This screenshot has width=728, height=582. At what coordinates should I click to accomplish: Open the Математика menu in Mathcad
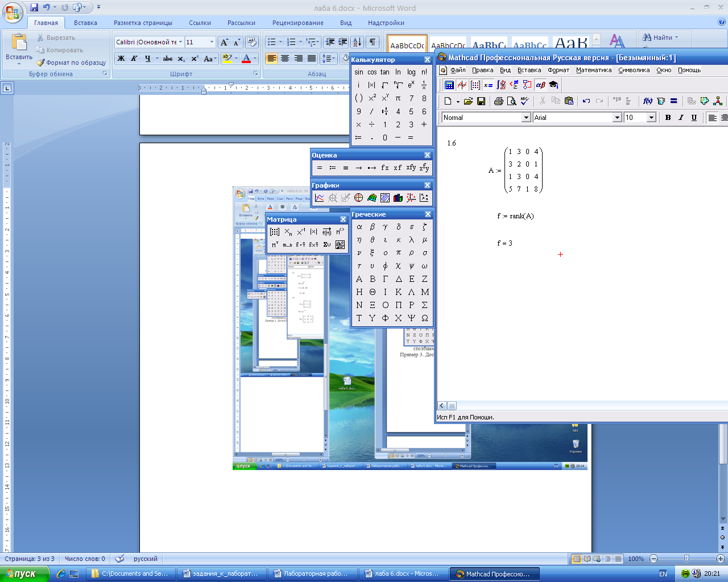point(594,70)
